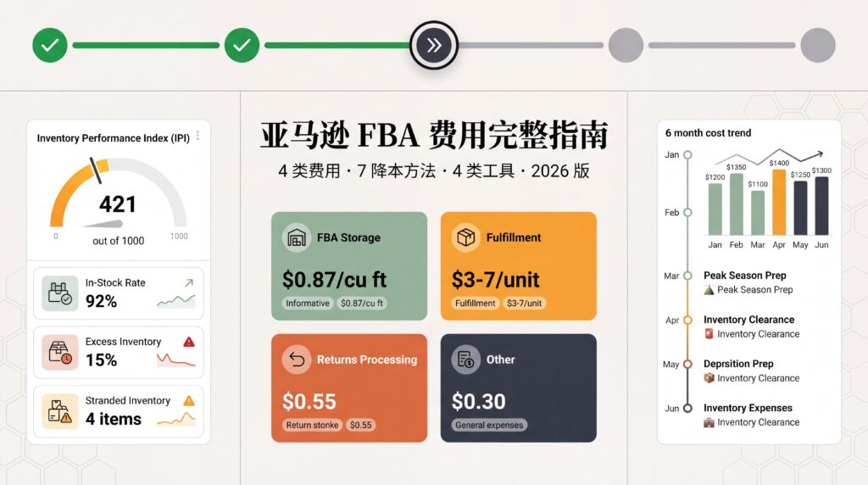Screen dimensions: 868x485
Task: Click the Informative tag on FBA Storage
Action: pyautogui.click(x=308, y=304)
